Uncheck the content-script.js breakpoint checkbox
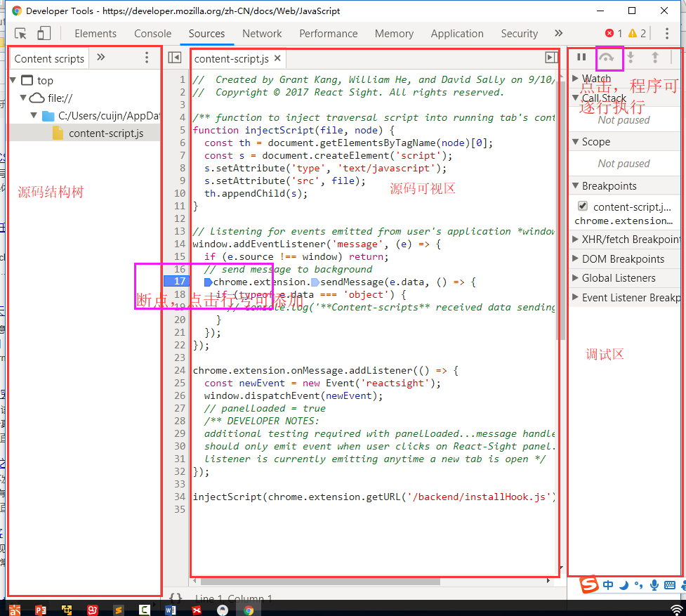 [582, 206]
